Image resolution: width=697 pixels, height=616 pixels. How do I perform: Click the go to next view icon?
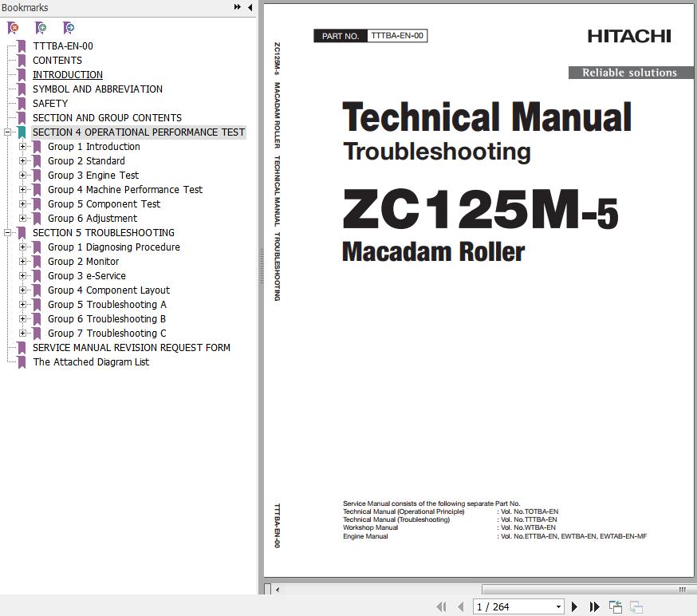click(x=636, y=606)
